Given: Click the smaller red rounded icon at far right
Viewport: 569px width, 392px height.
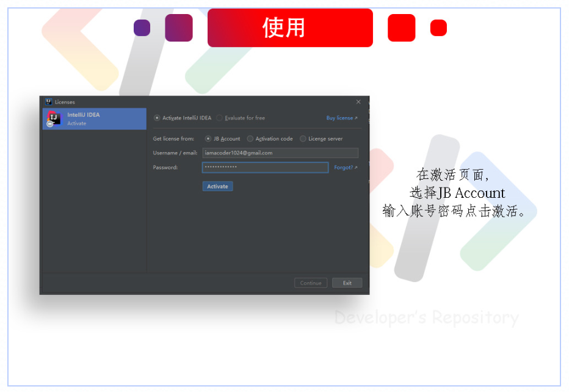Looking at the screenshot, I should tap(438, 27).
